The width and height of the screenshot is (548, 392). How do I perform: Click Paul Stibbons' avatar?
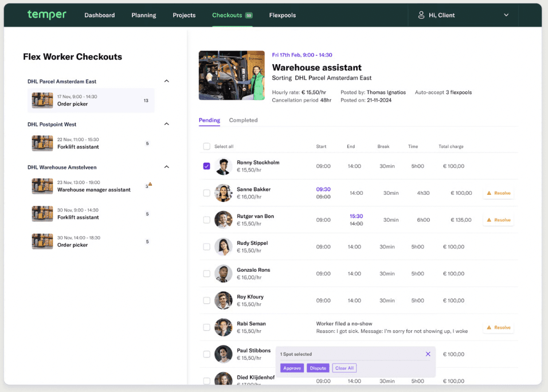click(224, 355)
